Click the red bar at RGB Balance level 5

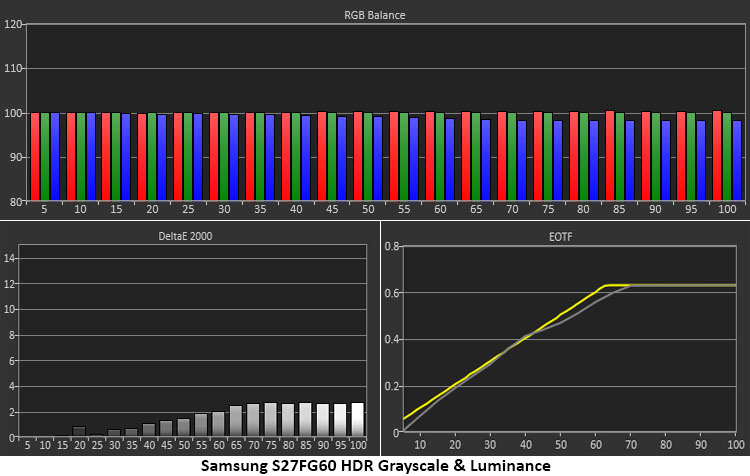(x=35, y=156)
